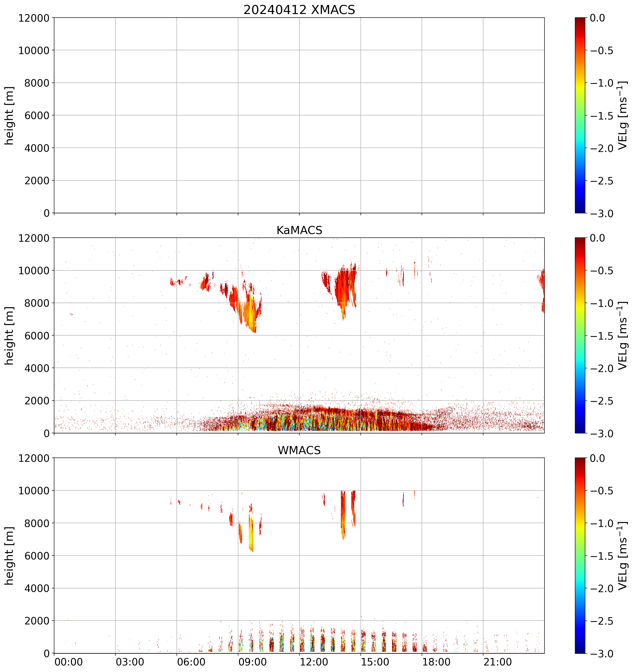Image resolution: width=634 pixels, height=672 pixels.
Task: Click the −1.5 tick on the XMACS colorbar
Action: tap(602, 116)
